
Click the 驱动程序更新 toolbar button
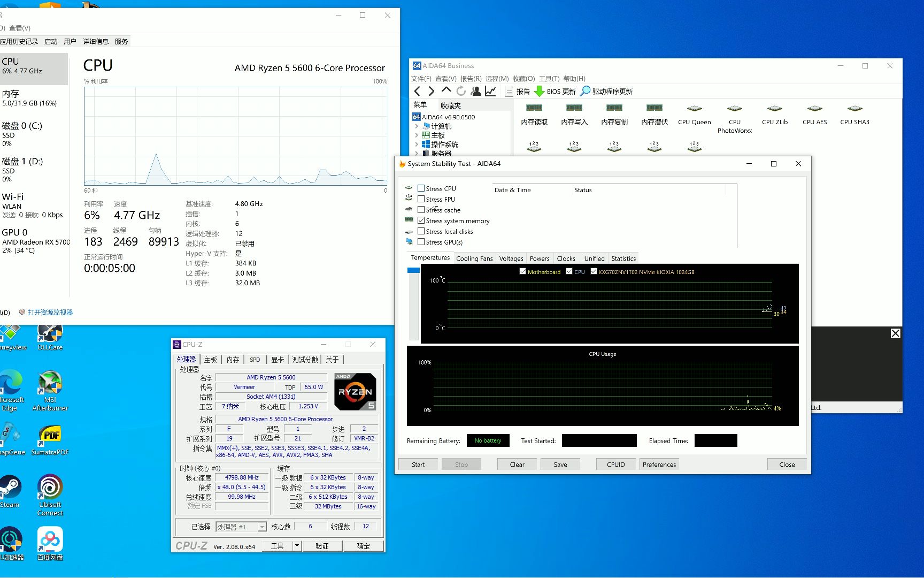[x=606, y=92]
